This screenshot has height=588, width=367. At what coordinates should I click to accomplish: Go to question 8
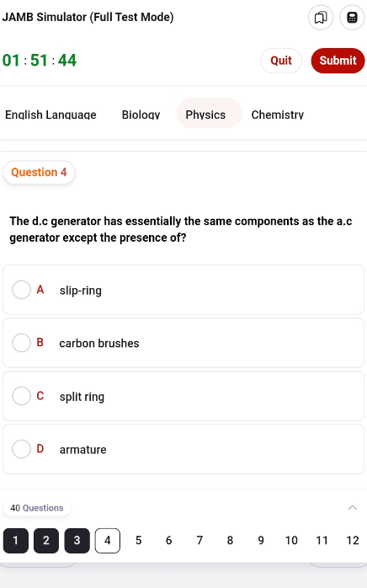230,540
